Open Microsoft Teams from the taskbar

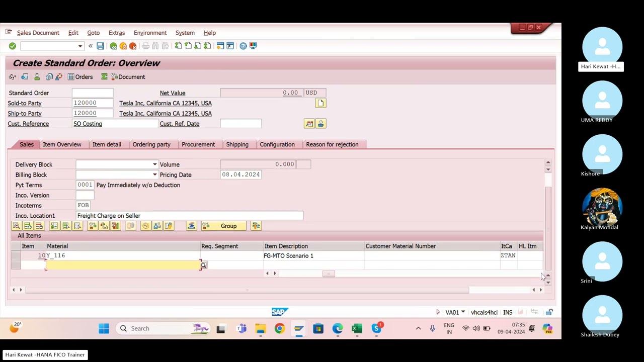tap(242, 328)
